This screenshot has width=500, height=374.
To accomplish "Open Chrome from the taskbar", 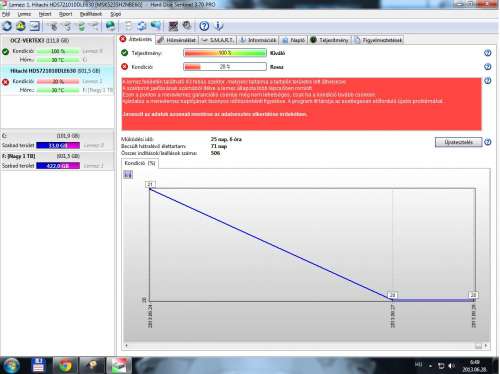I will 65,365.
